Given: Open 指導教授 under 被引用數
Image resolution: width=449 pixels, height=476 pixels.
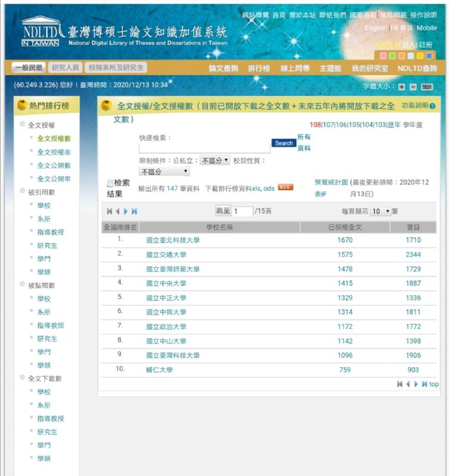Looking at the screenshot, I should coord(51,232).
